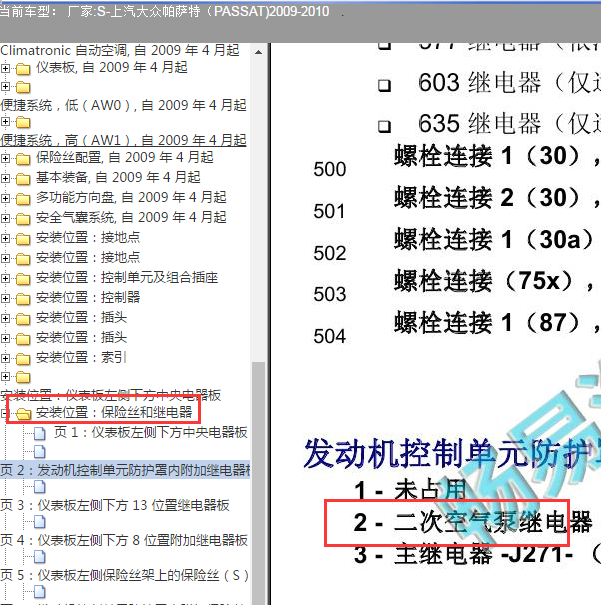Expand the 保险丝配置 tree node
Viewport: 601px width, 605px height.
(x=5, y=158)
